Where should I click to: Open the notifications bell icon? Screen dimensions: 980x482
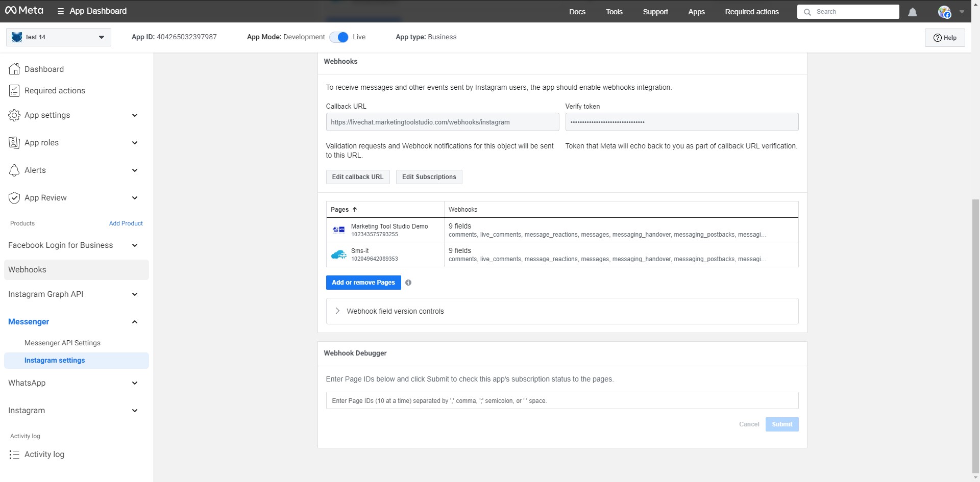[x=912, y=12]
